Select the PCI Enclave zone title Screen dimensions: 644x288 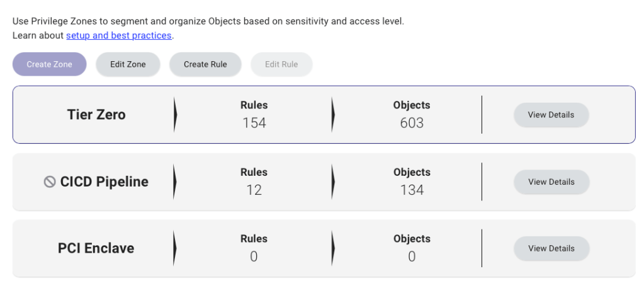(x=96, y=248)
